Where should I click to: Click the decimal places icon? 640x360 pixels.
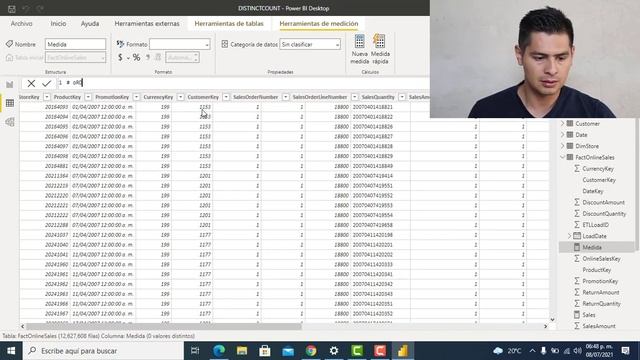[158, 58]
